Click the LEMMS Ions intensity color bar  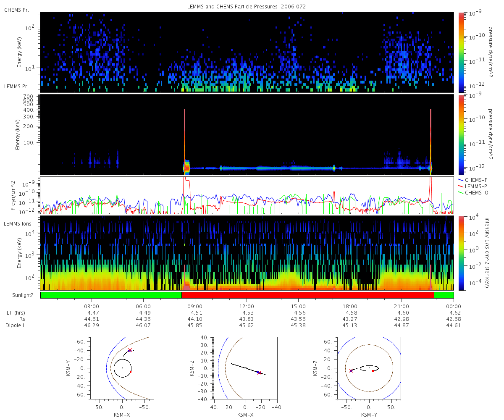461,252
